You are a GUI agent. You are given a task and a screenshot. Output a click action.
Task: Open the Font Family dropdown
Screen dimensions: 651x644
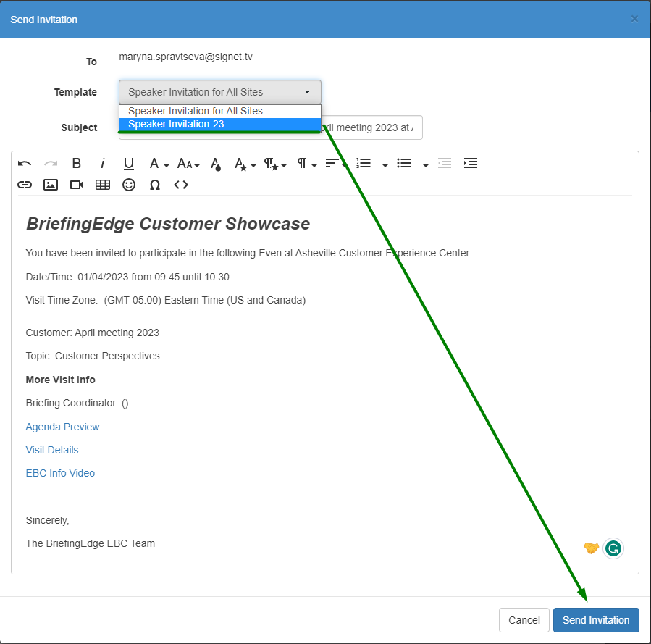point(159,164)
